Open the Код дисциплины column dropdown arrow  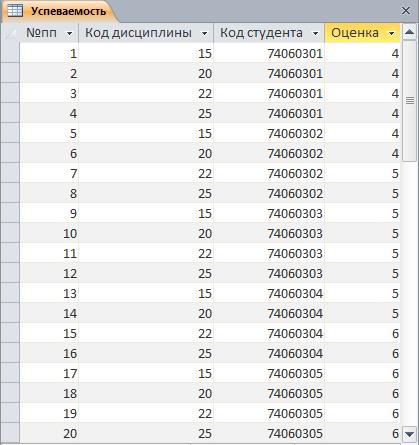(205, 33)
